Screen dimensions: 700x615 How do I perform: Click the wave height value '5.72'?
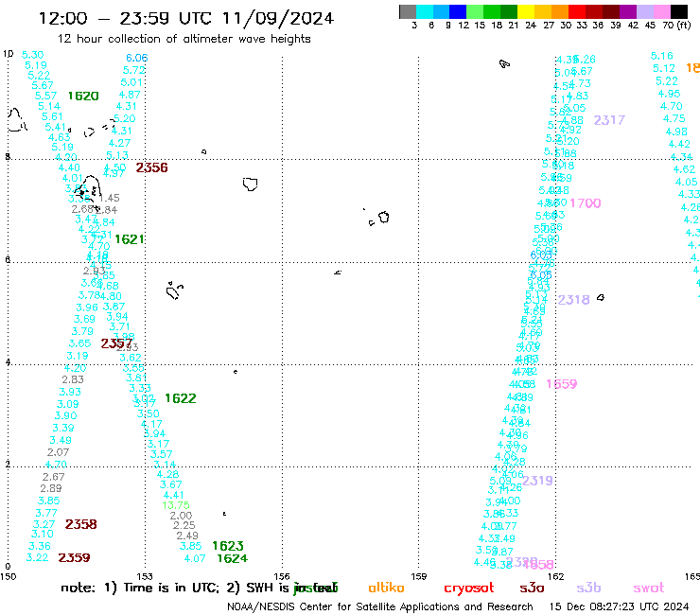coord(134,70)
